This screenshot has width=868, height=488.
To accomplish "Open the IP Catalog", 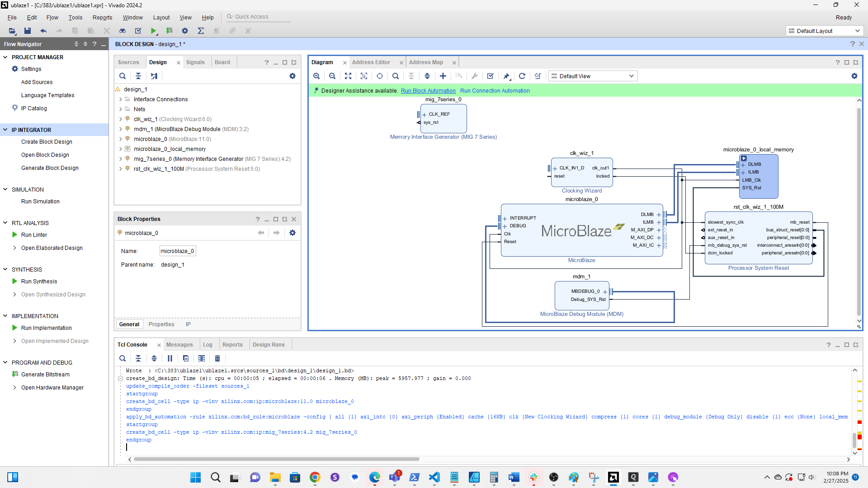I will pyautogui.click(x=33, y=108).
